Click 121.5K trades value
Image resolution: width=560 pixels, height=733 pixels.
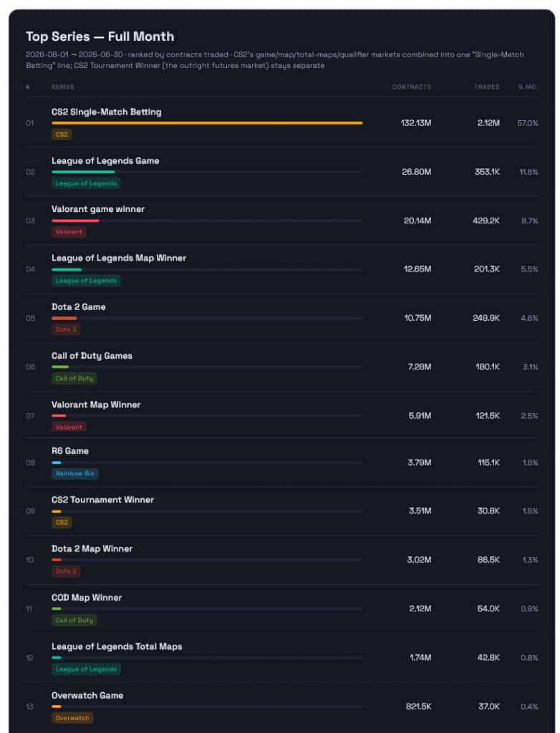(488, 416)
